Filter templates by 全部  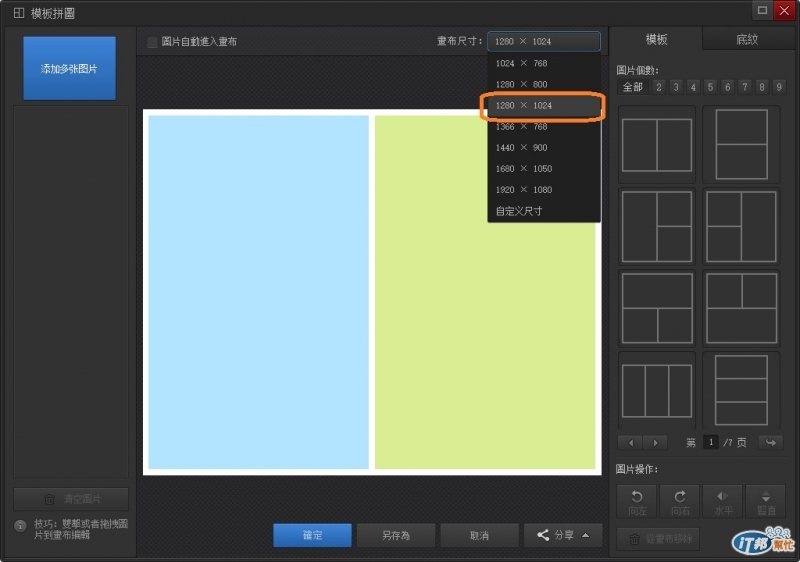[633, 87]
